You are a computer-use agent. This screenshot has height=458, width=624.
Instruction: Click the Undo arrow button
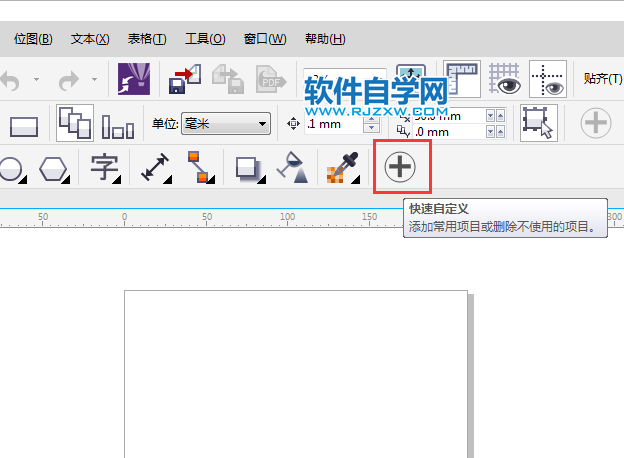click(10, 80)
